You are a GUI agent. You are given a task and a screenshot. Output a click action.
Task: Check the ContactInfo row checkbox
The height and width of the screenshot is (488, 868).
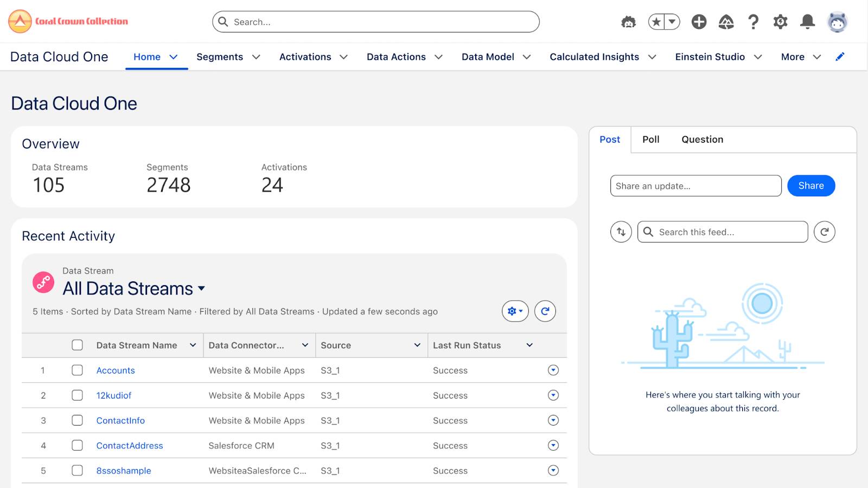point(78,420)
